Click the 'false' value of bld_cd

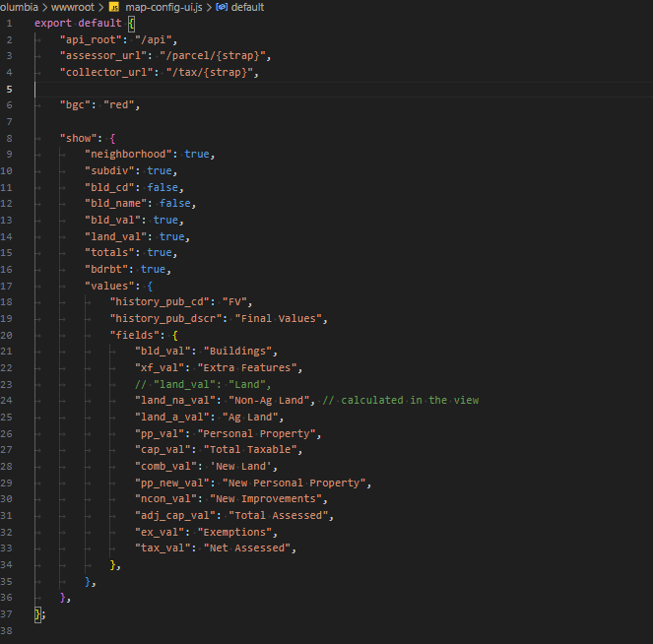164,187
